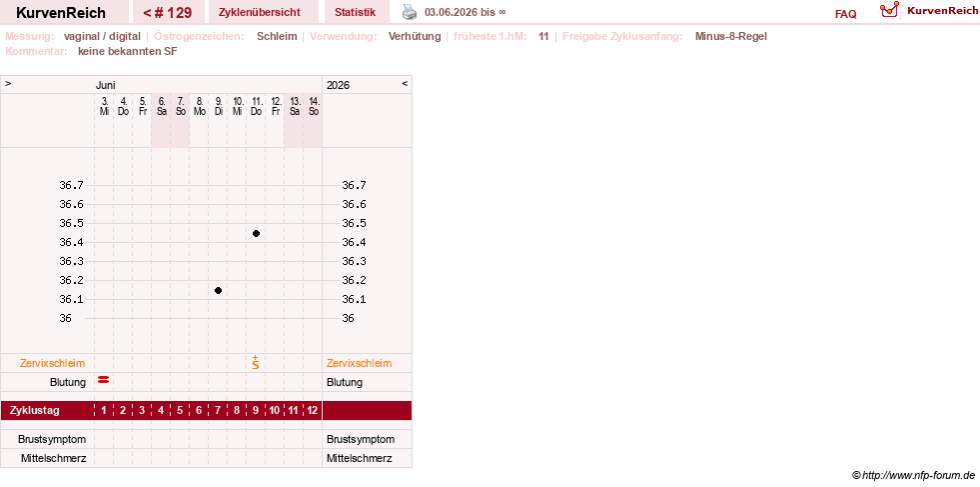The height and width of the screenshot is (487, 980).
Task: Select the 6. Sa date column header
Action: (161, 106)
